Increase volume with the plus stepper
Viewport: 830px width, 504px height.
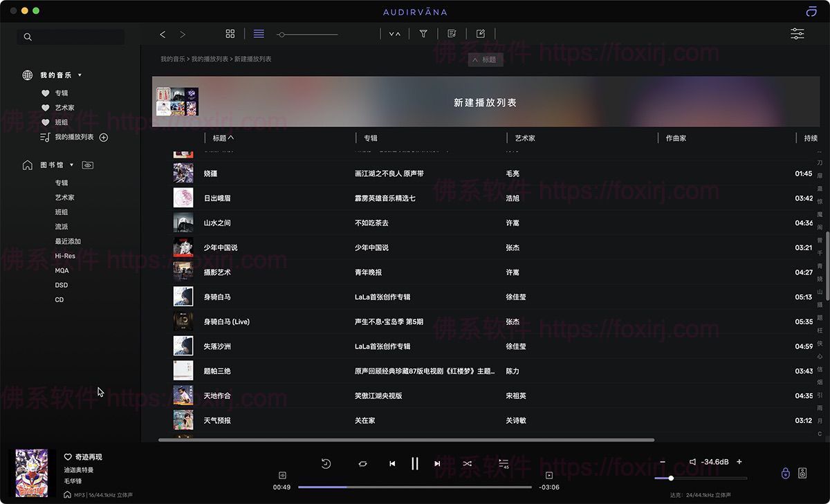(739, 461)
